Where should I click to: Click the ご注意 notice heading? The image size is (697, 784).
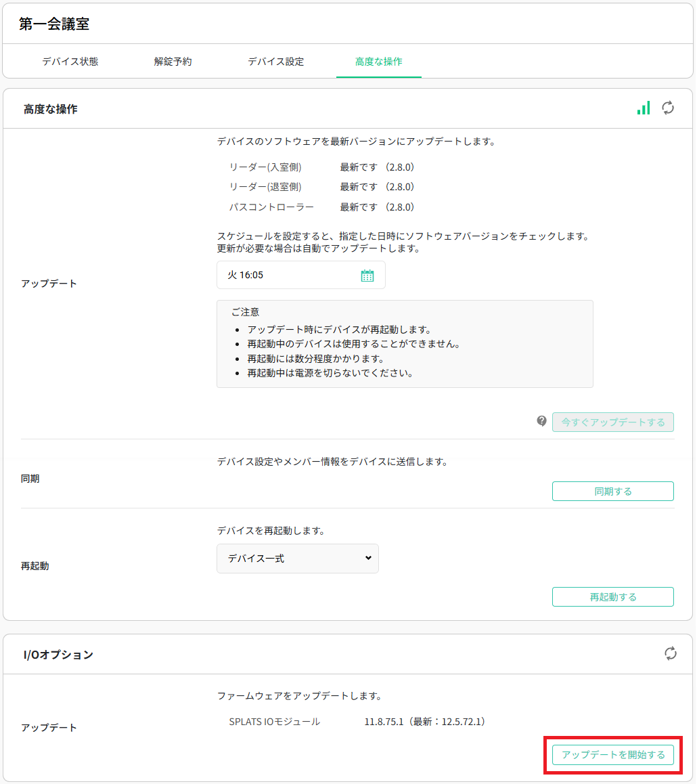point(246,312)
